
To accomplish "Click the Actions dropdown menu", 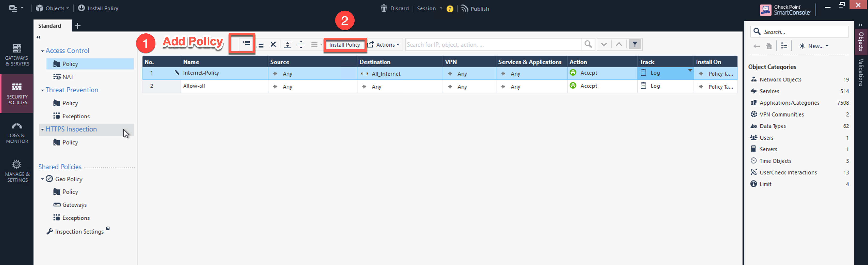I will pos(387,44).
